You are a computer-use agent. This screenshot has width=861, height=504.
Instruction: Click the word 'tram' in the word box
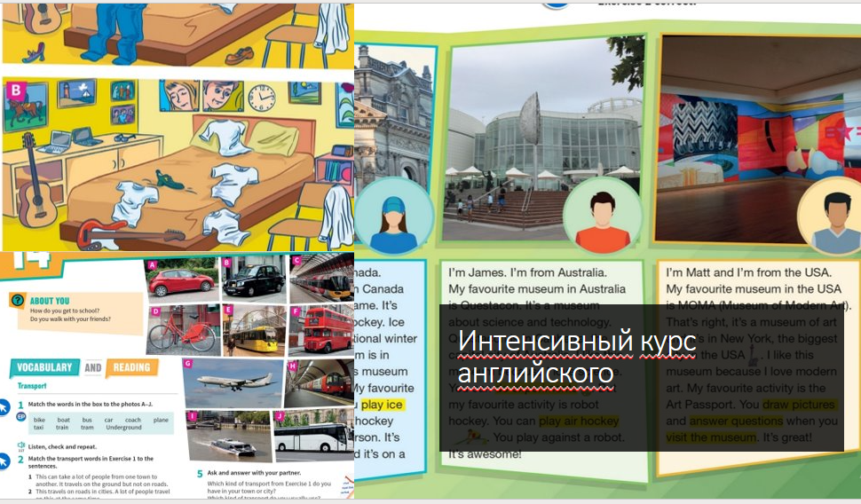87,427
